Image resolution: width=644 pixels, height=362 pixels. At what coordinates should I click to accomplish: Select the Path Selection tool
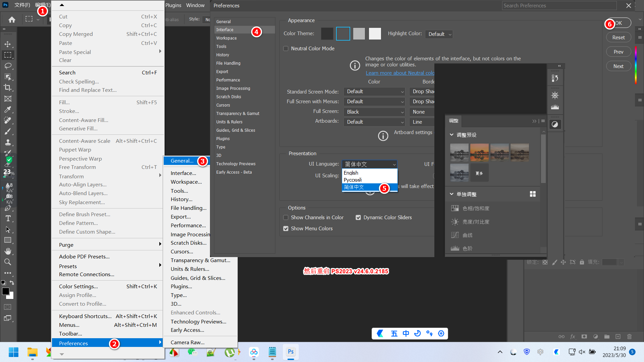pyautogui.click(x=8, y=230)
